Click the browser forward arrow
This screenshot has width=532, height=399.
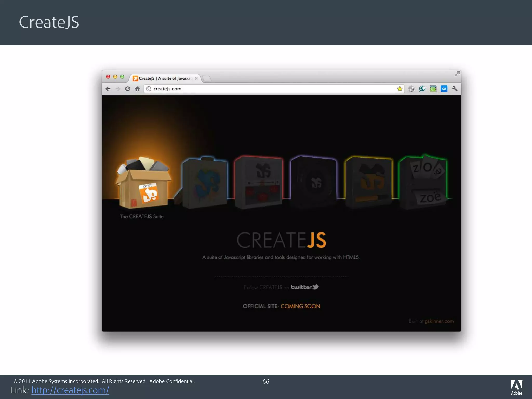point(118,89)
